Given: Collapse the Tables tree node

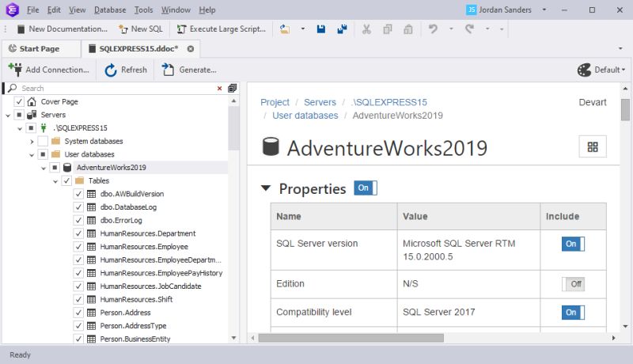Looking at the screenshot, I should pyautogui.click(x=55, y=181).
